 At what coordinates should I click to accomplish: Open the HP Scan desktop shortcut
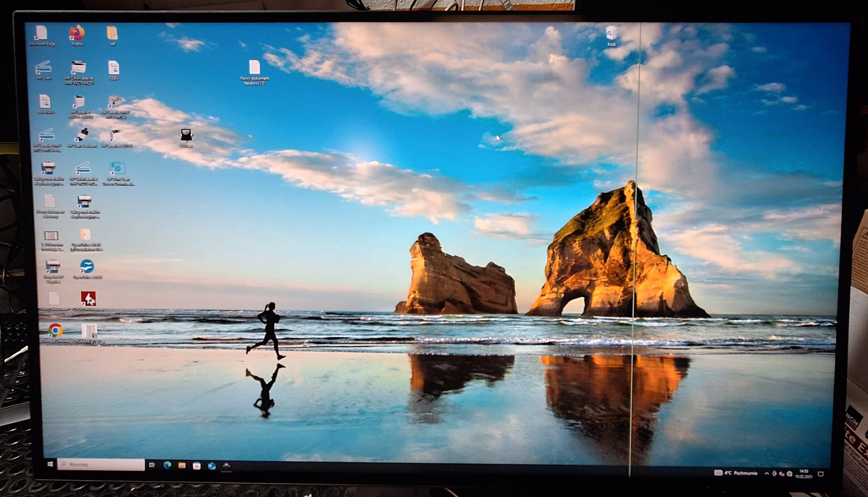click(x=43, y=69)
